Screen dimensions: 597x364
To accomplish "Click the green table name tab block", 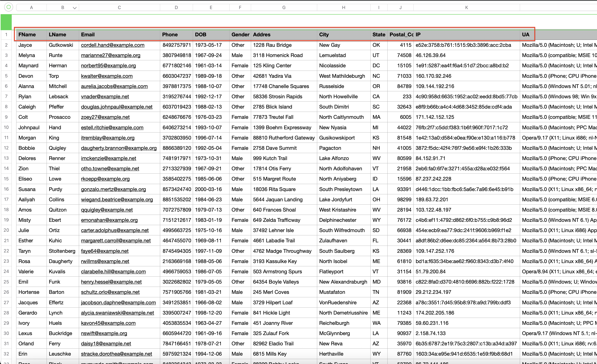I will click(x=6, y=22).
